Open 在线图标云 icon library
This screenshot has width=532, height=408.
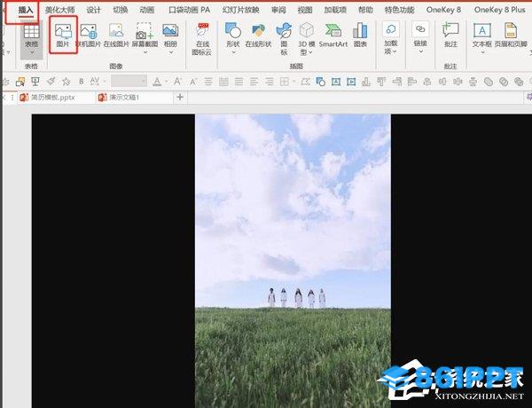202,39
